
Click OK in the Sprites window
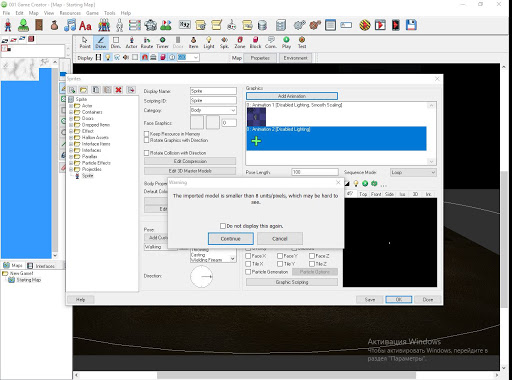coord(399,300)
